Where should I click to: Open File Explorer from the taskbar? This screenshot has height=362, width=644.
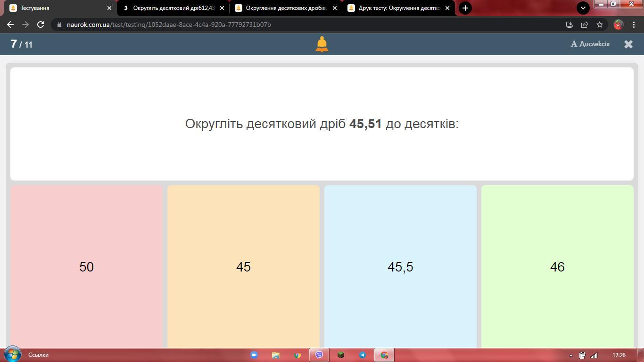tap(276, 355)
